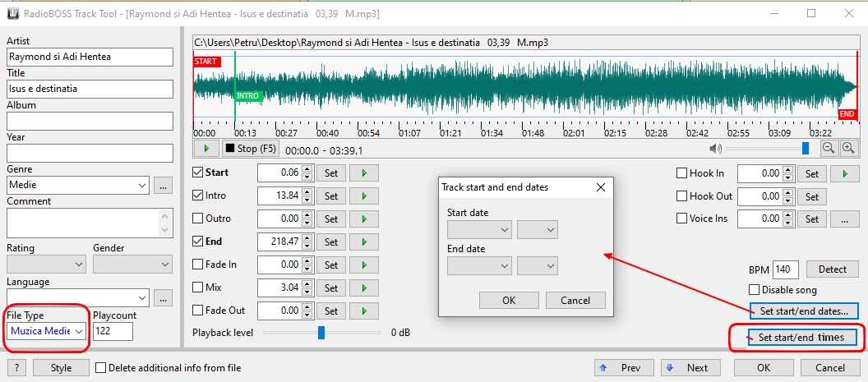Image resolution: width=868 pixels, height=382 pixels.
Task: Click the Genre browse ellipsis button
Action: click(163, 186)
